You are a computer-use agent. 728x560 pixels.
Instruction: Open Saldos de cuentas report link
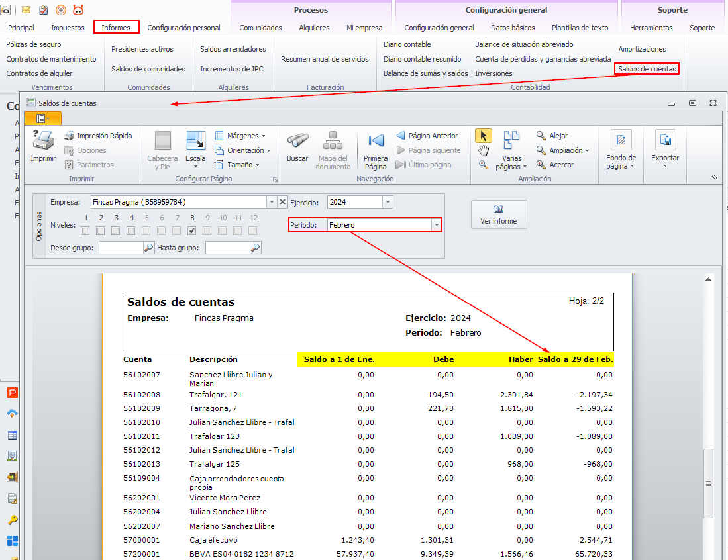(x=647, y=69)
